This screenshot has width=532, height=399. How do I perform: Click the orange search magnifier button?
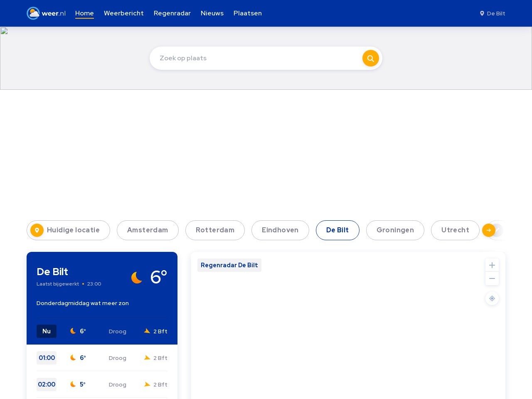(371, 58)
